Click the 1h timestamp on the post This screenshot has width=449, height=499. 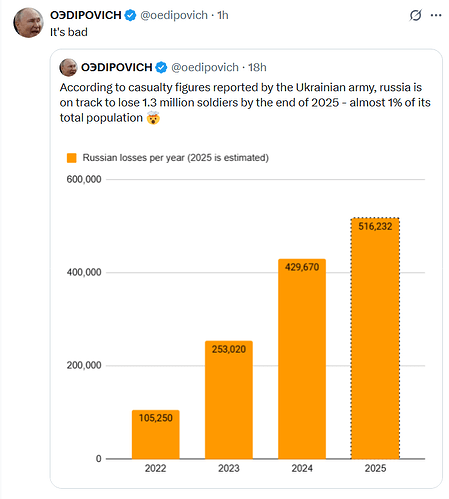[223, 15]
